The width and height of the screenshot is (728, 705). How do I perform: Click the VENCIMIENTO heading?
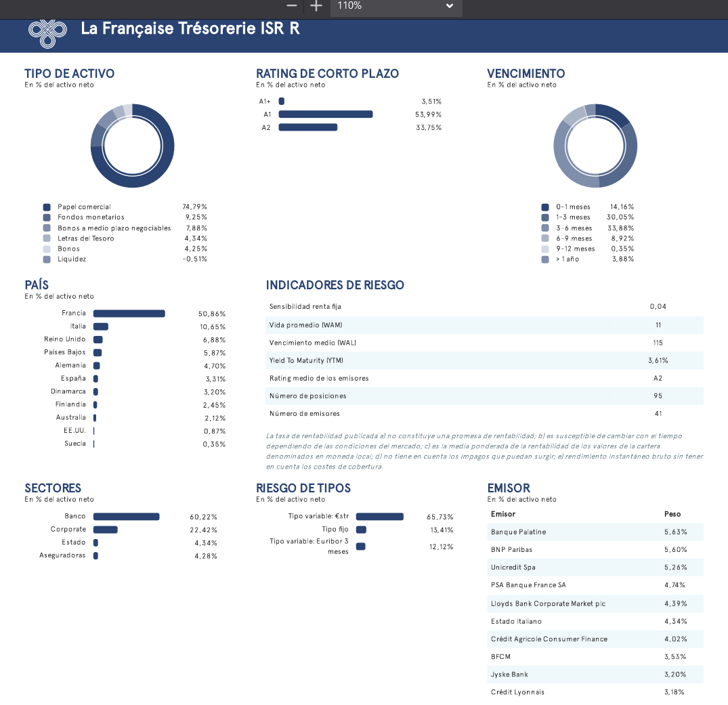click(526, 73)
